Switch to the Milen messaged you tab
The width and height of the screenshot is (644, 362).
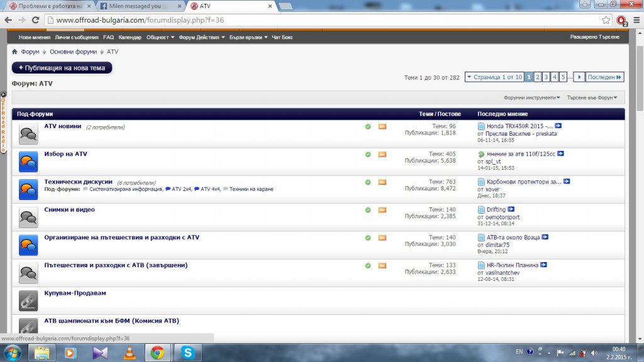pyautogui.click(x=140, y=6)
